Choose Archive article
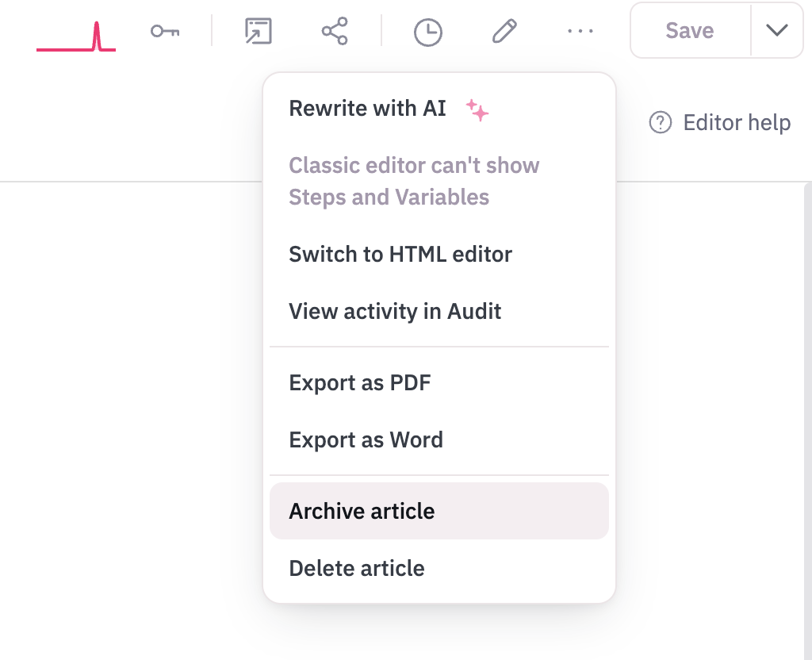Screen dimensions: 812x660 [x=439, y=512]
